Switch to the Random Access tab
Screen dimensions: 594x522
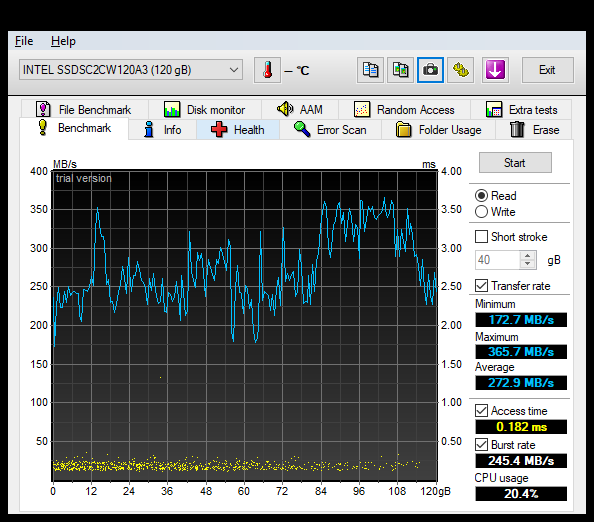(x=404, y=109)
